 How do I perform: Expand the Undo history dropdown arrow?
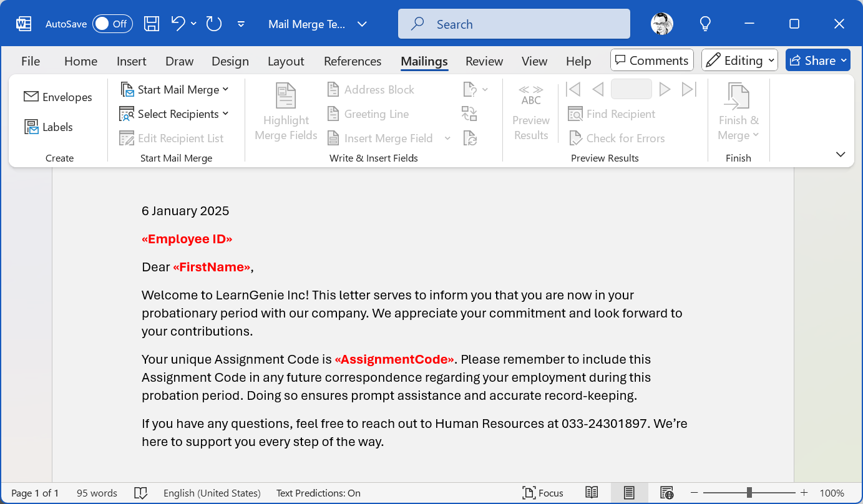pyautogui.click(x=193, y=24)
